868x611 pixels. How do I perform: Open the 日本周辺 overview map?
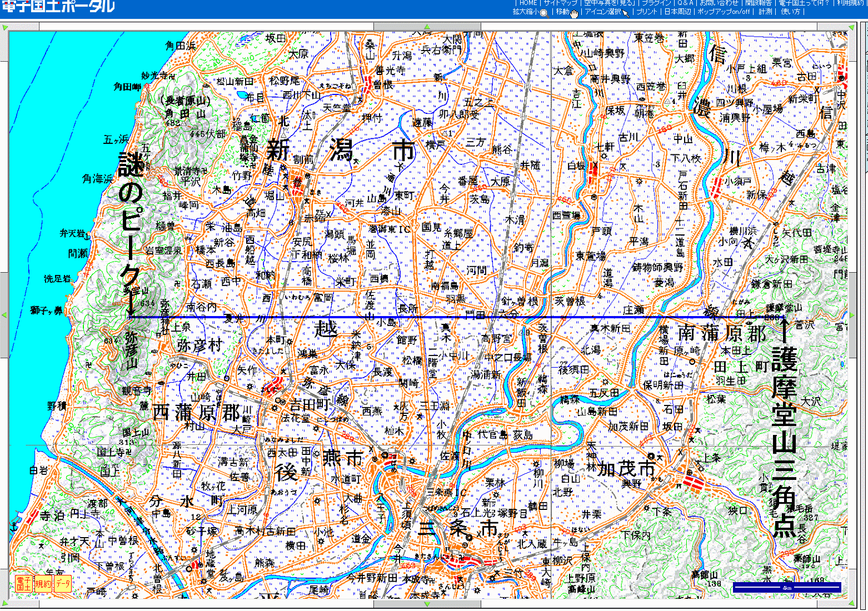click(x=677, y=12)
